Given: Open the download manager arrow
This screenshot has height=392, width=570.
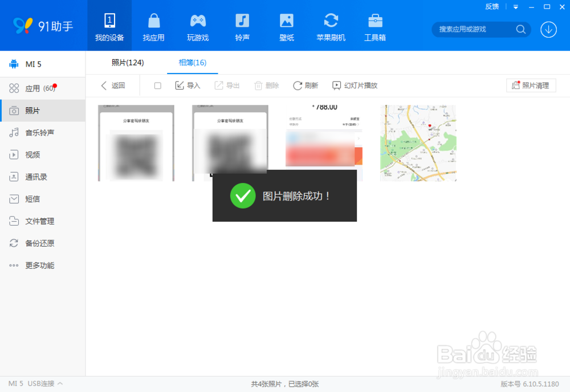Looking at the screenshot, I should pyautogui.click(x=548, y=28).
